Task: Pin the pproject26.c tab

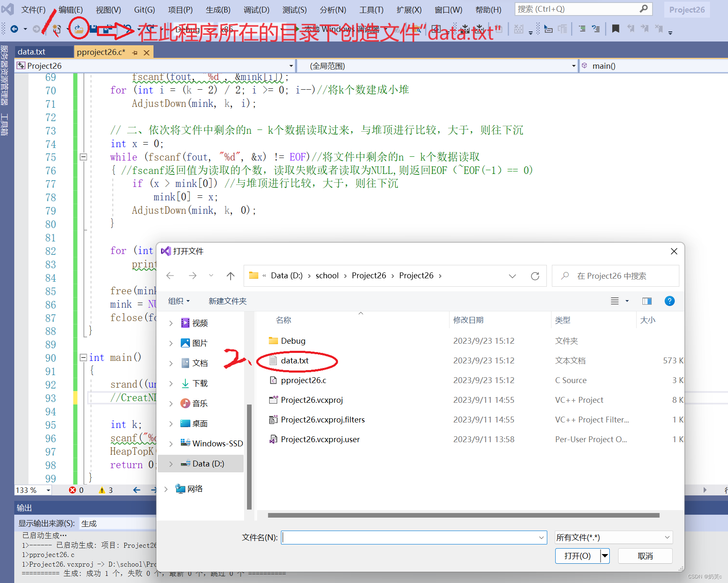Action: coord(135,52)
